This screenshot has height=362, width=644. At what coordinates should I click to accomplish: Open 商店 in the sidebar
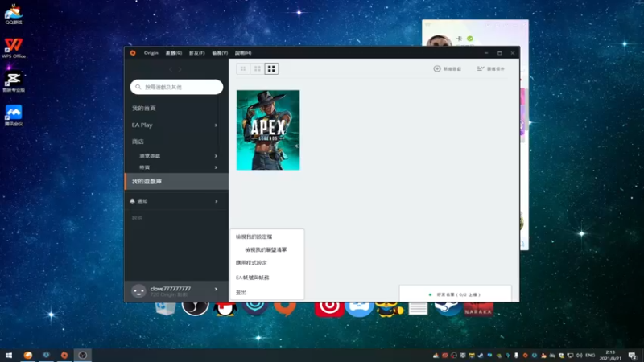click(x=138, y=142)
